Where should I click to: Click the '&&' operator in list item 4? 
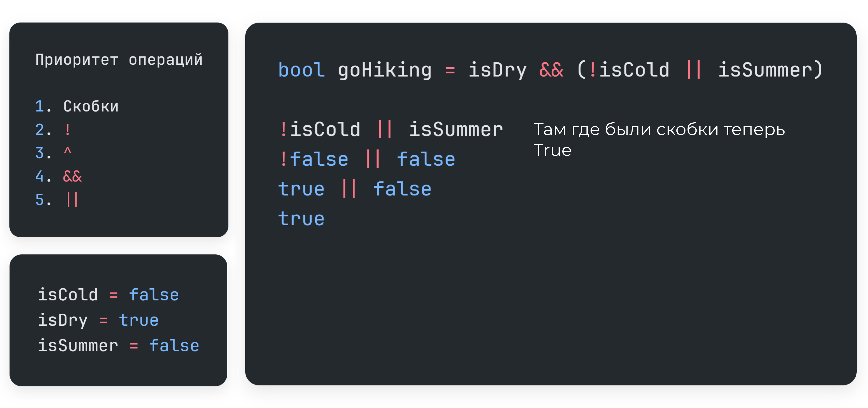click(x=72, y=176)
